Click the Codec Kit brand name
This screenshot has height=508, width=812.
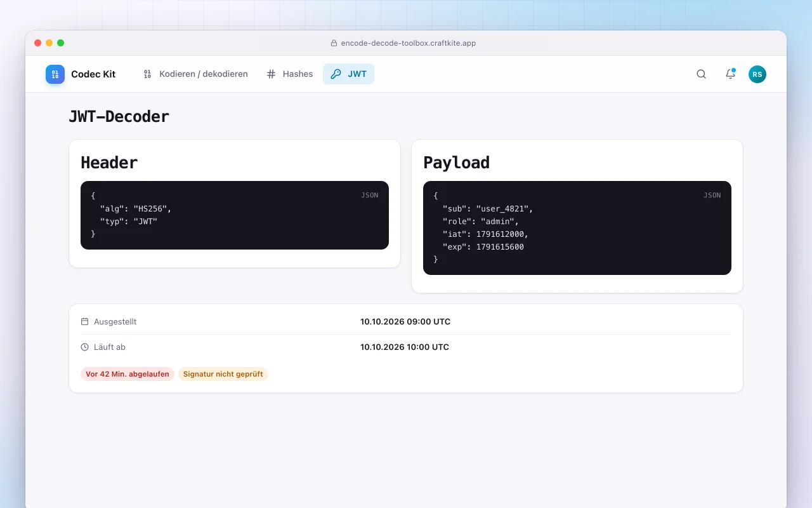tap(93, 74)
